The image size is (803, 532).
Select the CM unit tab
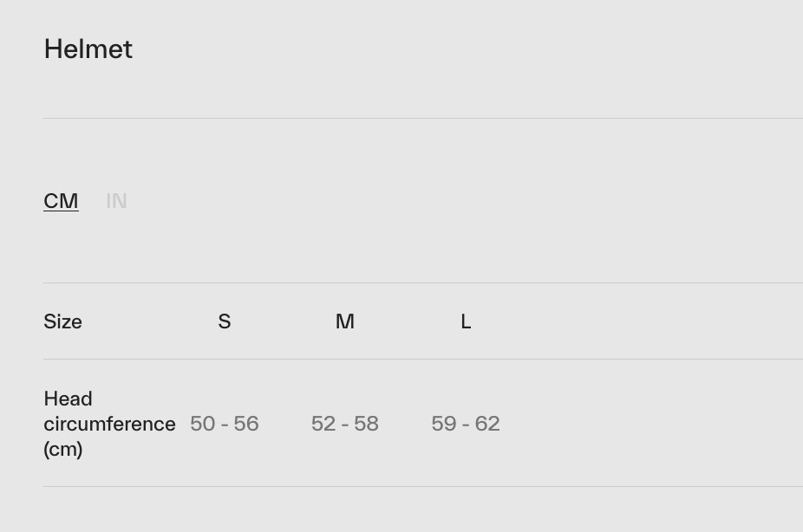pyautogui.click(x=61, y=201)
